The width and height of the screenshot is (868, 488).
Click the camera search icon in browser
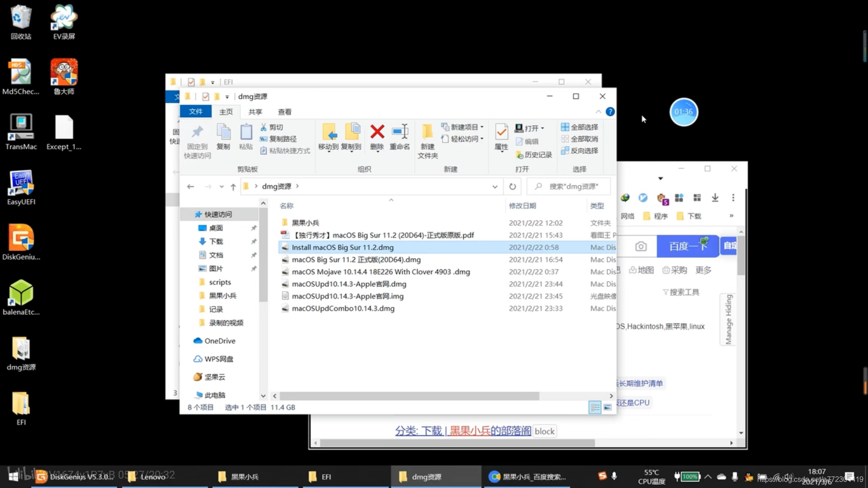[641, 247]
